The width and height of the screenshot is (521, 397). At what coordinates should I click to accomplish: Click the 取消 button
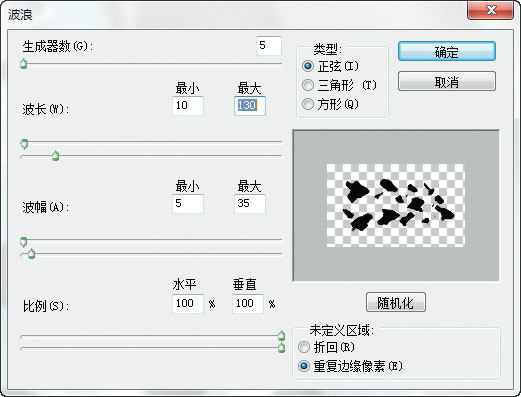(x=447, y=81)
